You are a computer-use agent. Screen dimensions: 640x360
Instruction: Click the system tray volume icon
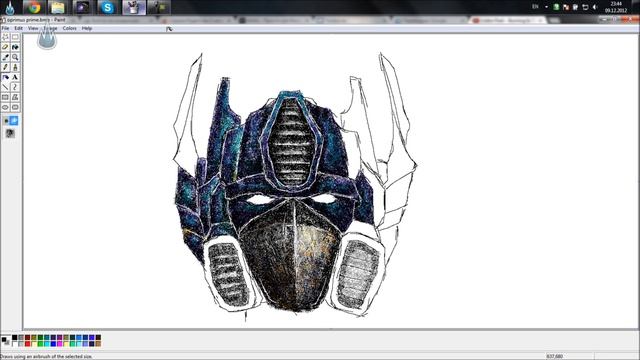tap(595, 7)
